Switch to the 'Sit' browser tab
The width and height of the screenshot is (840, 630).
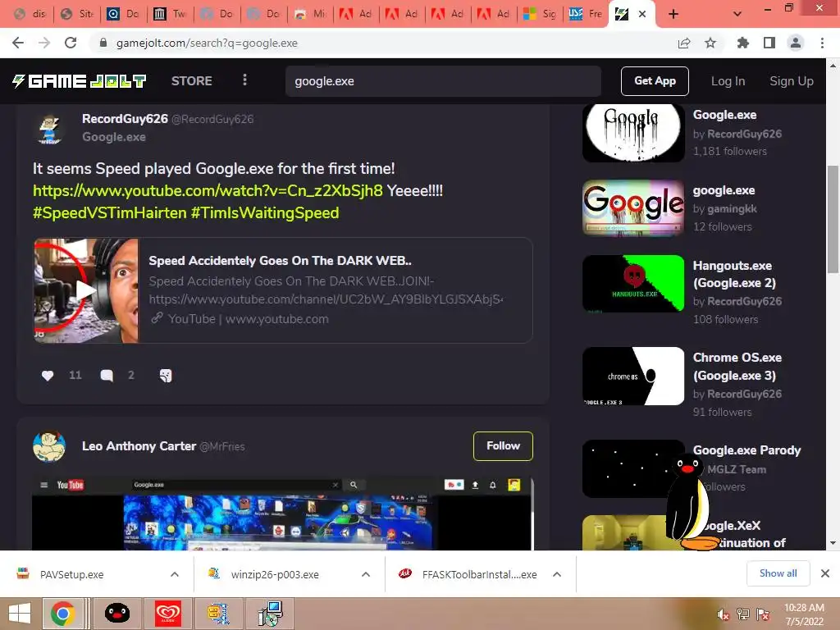[76, 14]
